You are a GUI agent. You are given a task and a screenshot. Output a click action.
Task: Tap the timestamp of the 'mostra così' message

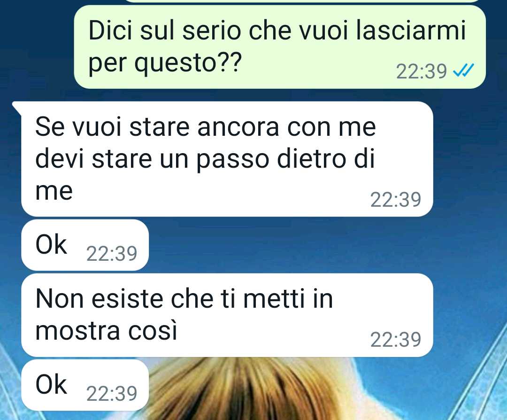(x=395, y=340)
